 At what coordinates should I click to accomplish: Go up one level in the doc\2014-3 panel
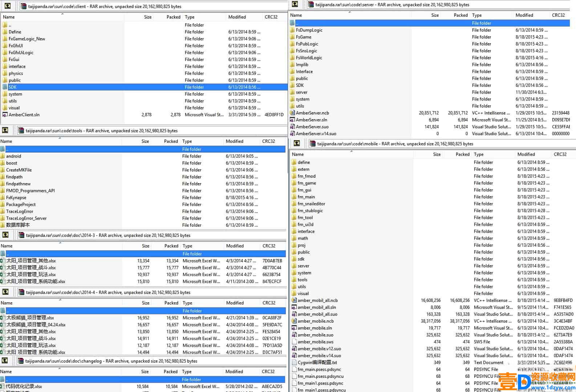click(x=5, y=235)
